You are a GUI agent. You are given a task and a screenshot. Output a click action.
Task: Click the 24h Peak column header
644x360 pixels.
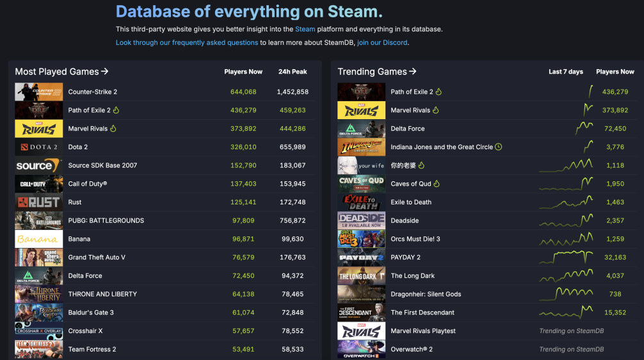point(293,72)
